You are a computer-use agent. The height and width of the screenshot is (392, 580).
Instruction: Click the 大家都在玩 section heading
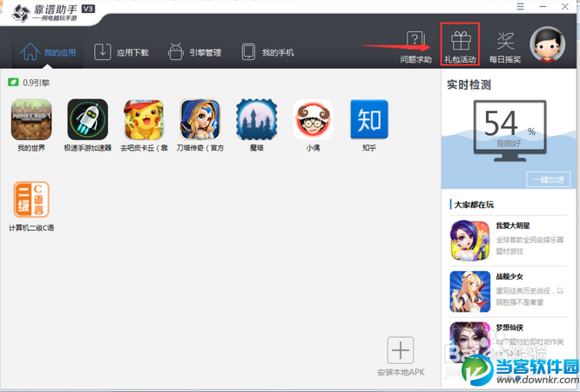[x=474, y=205]
